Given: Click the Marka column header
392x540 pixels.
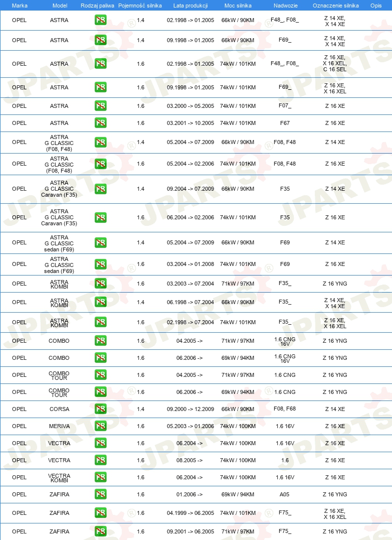Looking at the screenshot, I should tap(20, 6).
